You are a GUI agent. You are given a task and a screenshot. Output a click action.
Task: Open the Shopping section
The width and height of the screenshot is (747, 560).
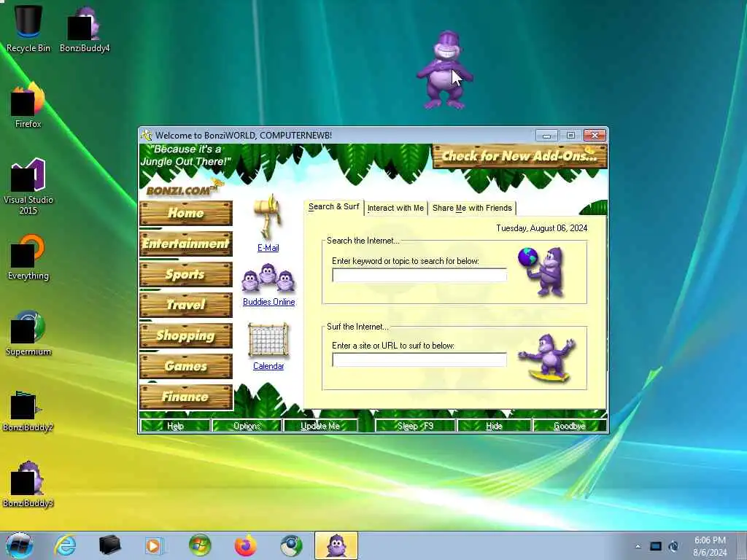[x=186, y=335]
